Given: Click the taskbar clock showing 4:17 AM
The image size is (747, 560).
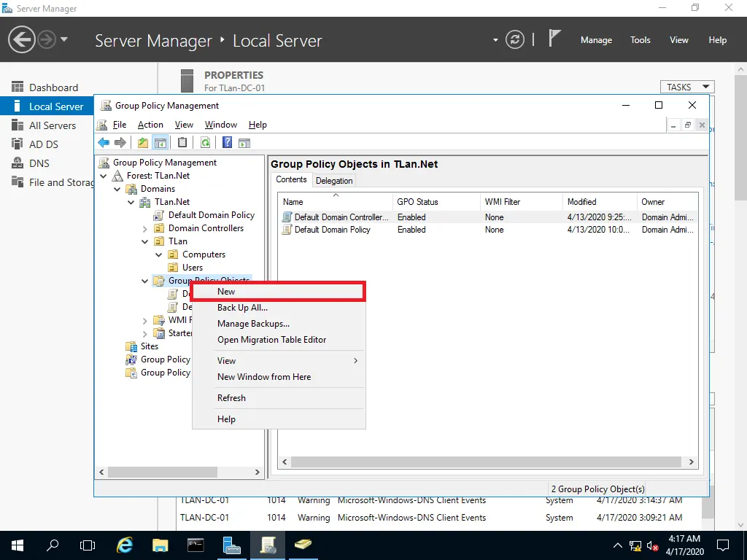Looking at the screenshot, I should click(x=684, y=545).
